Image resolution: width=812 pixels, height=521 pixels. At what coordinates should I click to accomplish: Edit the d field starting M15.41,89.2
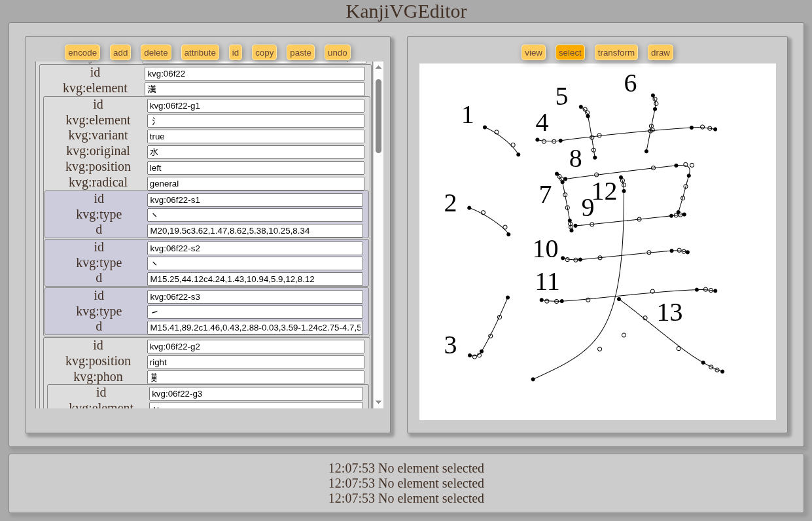click(255, 327)
